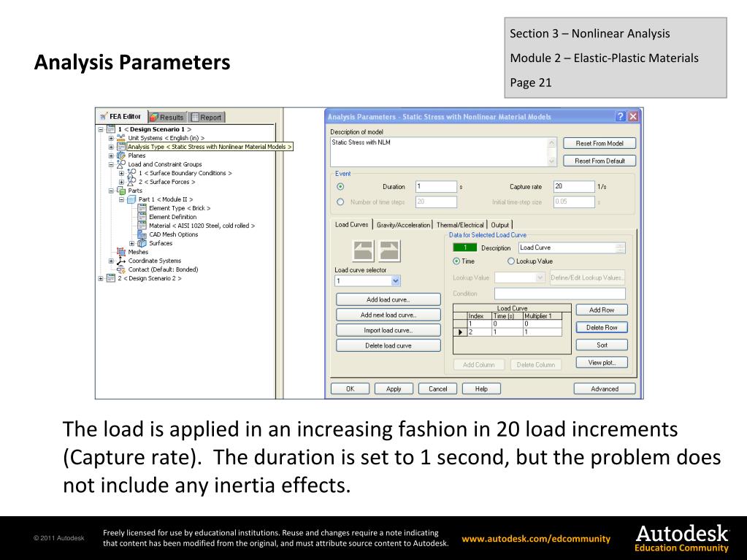
Task: Click the Analysis Type row icon
Action: tap(121, 147)
